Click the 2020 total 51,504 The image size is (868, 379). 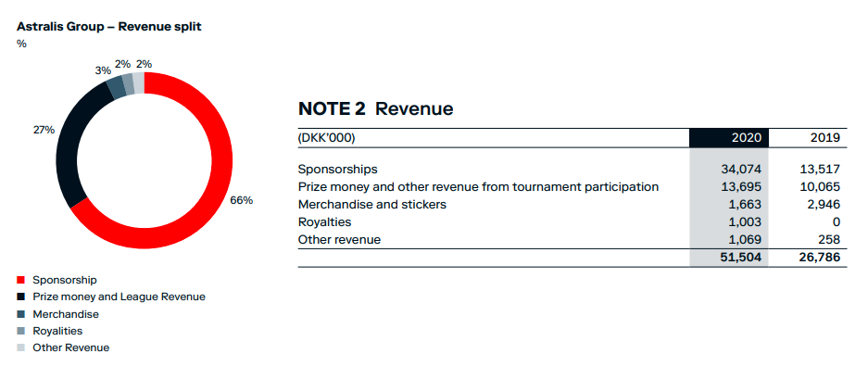pos(742,257)
